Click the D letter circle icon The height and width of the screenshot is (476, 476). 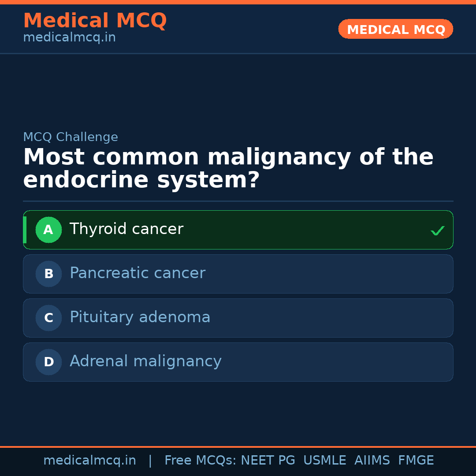[x=48, y=362]
